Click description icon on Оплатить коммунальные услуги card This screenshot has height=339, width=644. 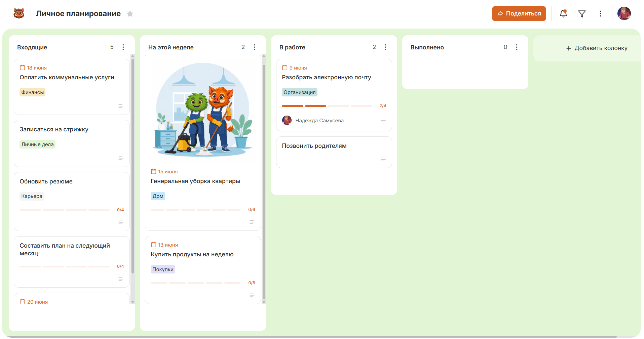tap(121, 106)
